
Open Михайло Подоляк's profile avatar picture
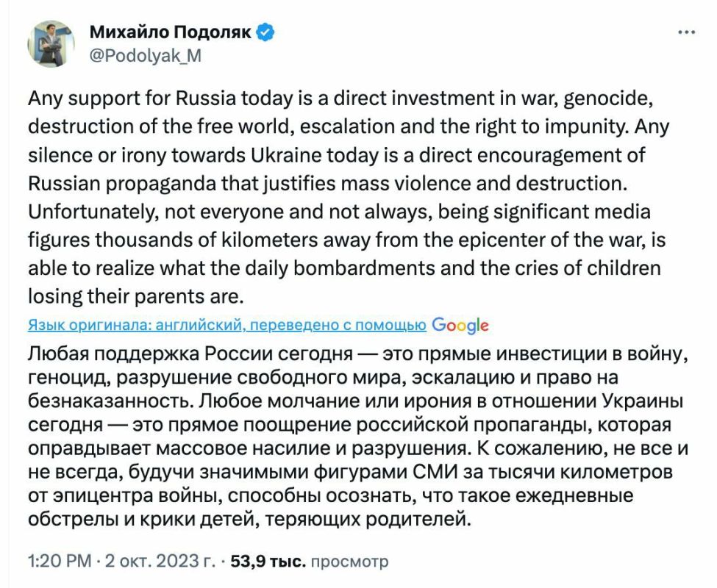[x=51, y=43]
